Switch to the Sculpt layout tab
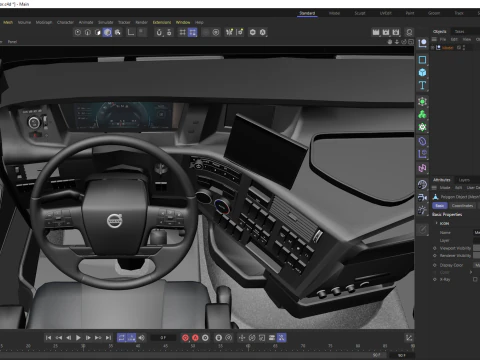Image resolution: width=480 pixels, height=360 pixels. tap(360, 13)
